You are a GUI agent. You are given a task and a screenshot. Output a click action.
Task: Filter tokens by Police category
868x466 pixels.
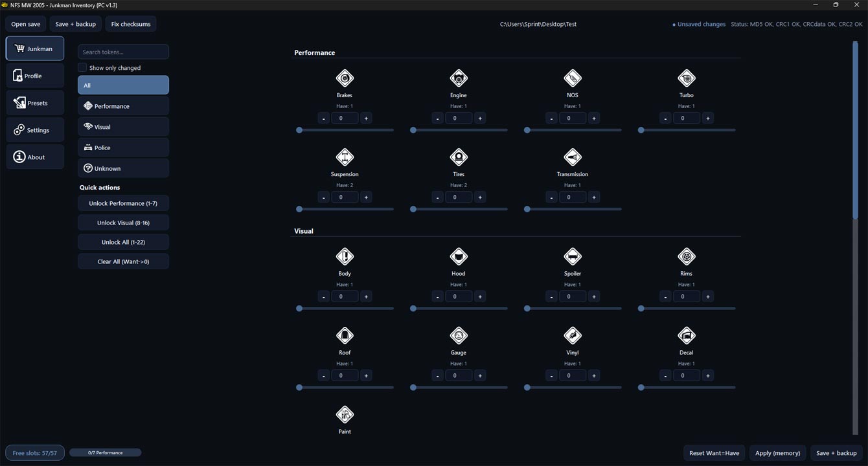[x=123, y=148]
